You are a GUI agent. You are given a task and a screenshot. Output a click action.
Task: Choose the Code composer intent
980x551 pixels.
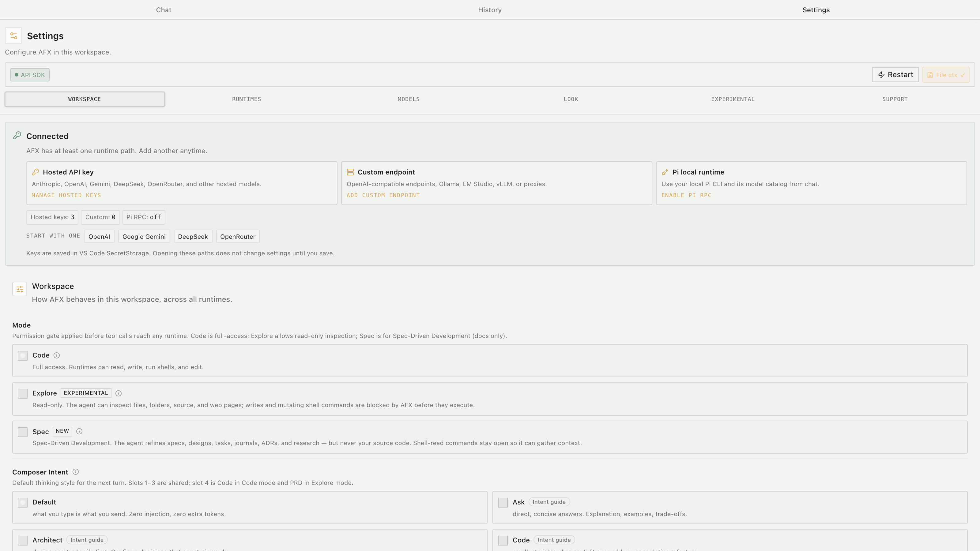click(x=503, y=540)
